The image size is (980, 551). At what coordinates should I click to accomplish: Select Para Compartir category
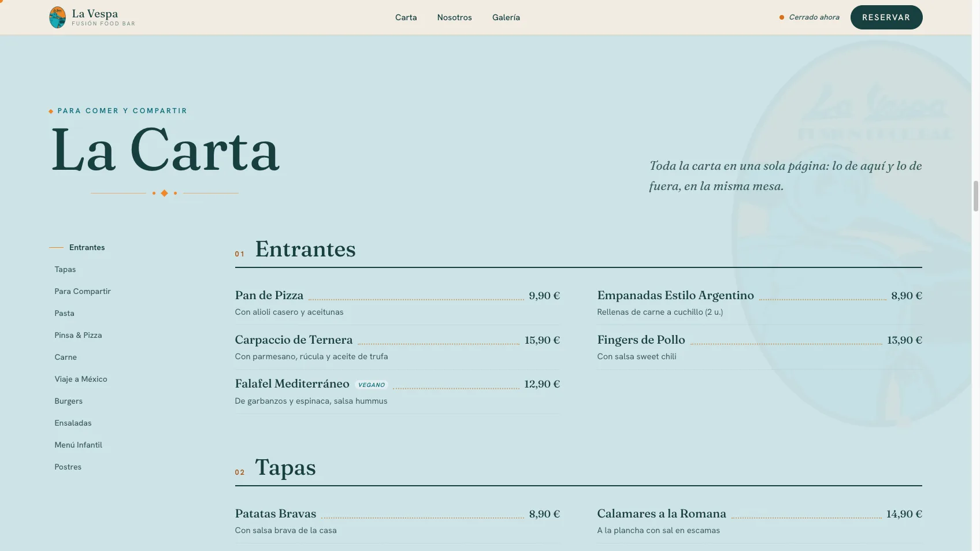click(83, 291)
